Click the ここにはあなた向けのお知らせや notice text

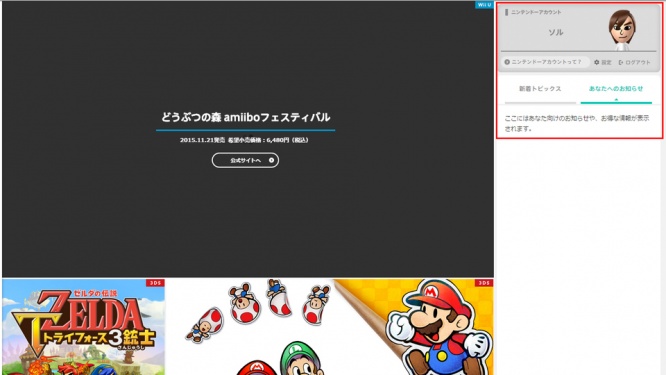coord(576,123)
